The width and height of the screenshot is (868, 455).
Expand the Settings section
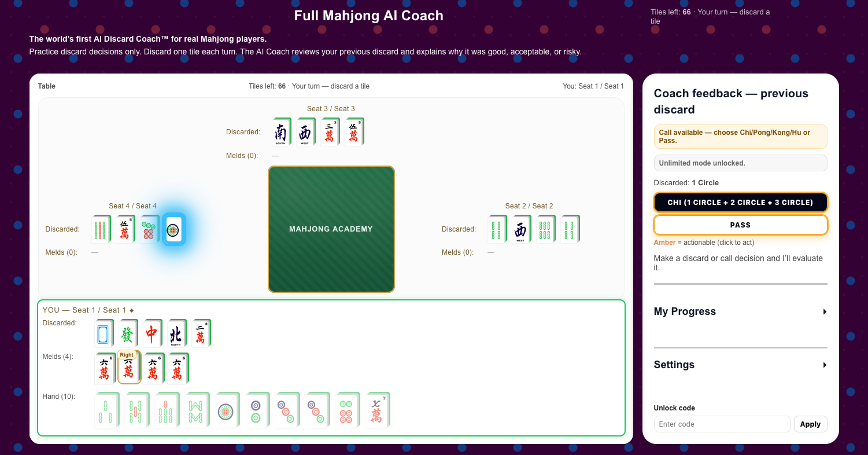740,365
